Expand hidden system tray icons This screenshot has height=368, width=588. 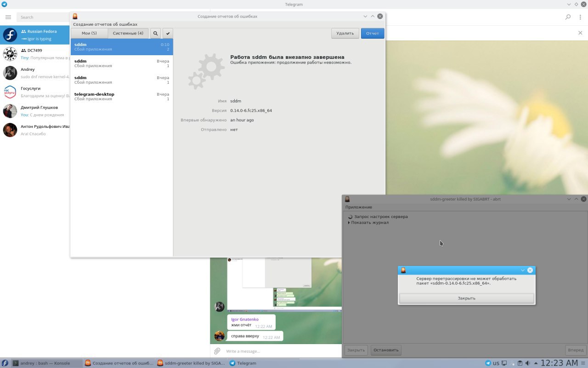(x=536, y=363)
